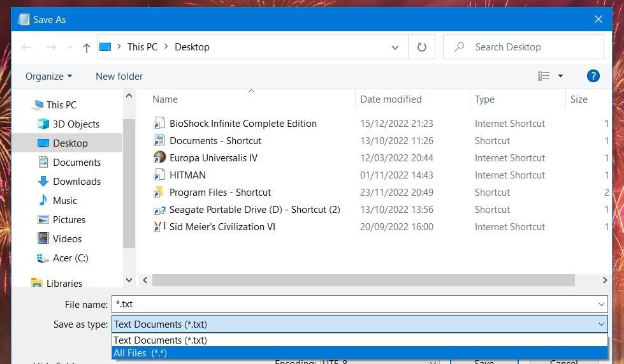Open the Videos folder in sidebar
The image size is (624, 364).
point(67,238)
